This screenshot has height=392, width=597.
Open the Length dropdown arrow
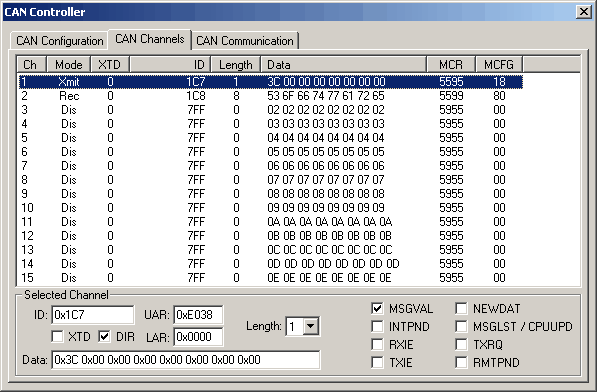pos(311,326)
